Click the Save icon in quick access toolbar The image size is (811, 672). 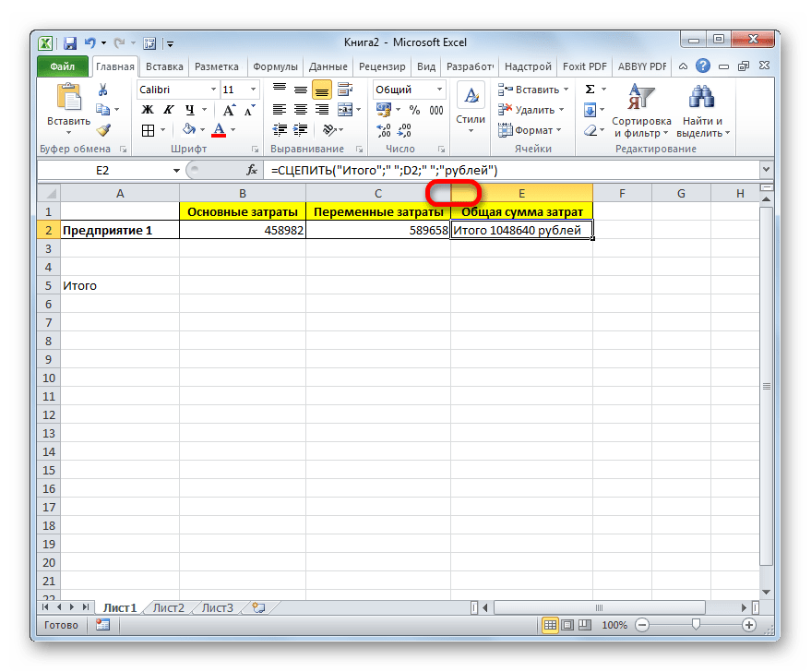[70, 42]
